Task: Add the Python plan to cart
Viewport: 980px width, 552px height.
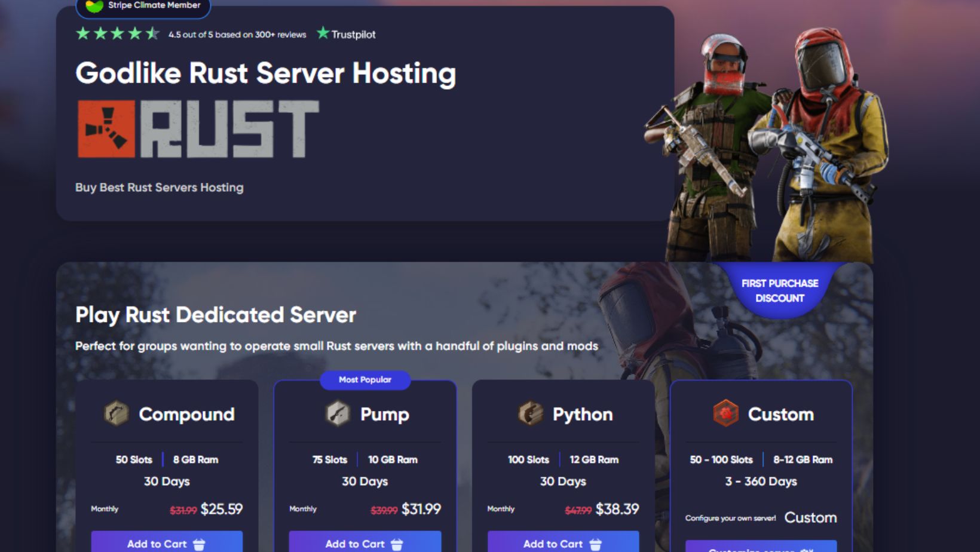Action: (x=563, y=542)
